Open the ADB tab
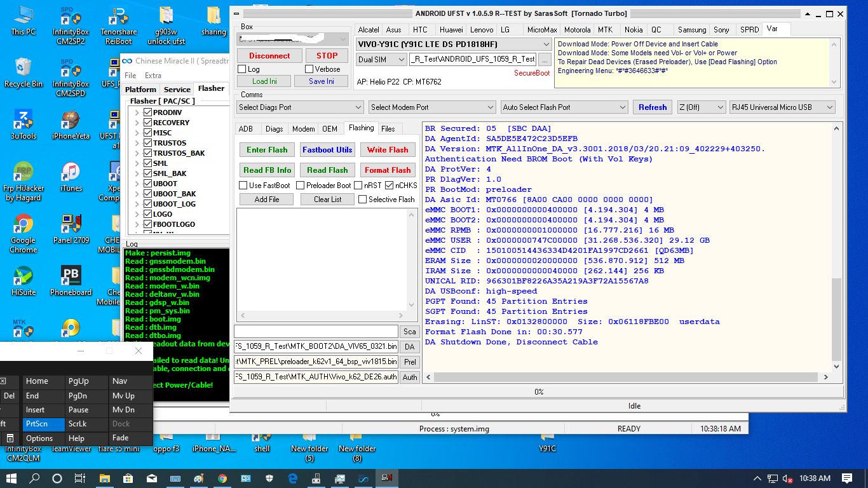Image resolution: width=868 pixels, height=488 pixels. tap(246, 129)
